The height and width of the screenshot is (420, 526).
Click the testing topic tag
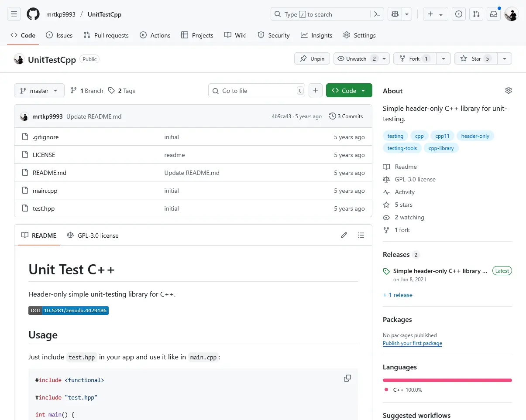[x=395, y=136]
